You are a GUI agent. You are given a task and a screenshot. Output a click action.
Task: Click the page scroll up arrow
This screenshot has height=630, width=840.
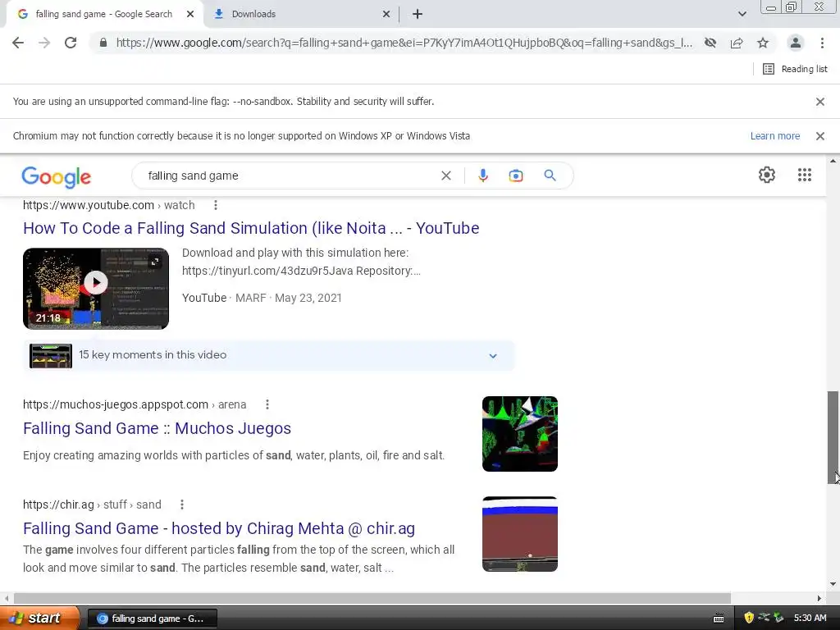pyautogui.click(x=833, y=161)
